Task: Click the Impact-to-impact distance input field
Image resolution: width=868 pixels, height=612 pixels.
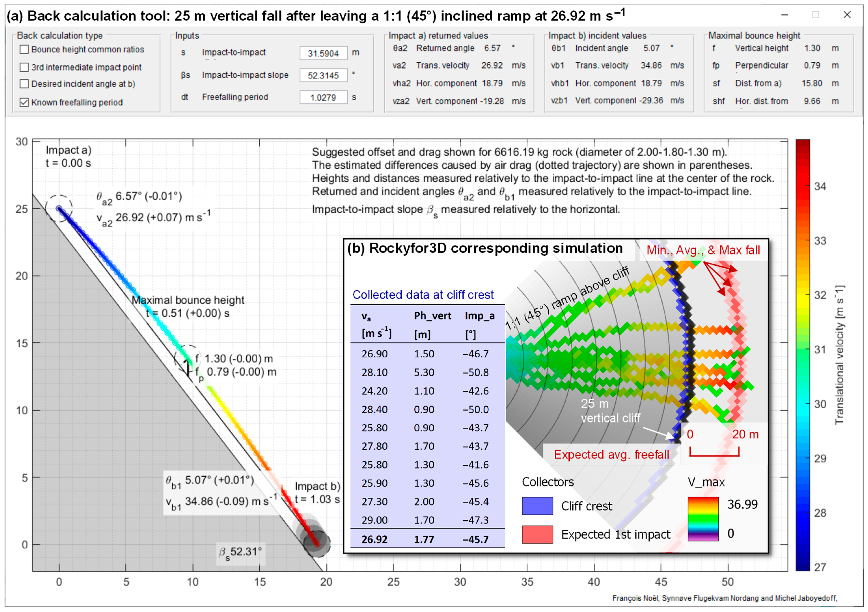Action: click(x=323, y=53)
